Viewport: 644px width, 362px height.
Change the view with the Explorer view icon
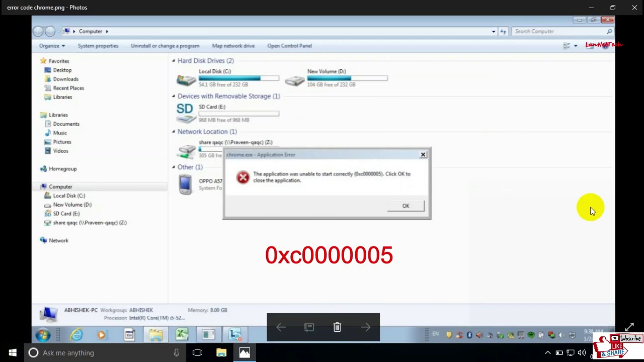[567, 46]
